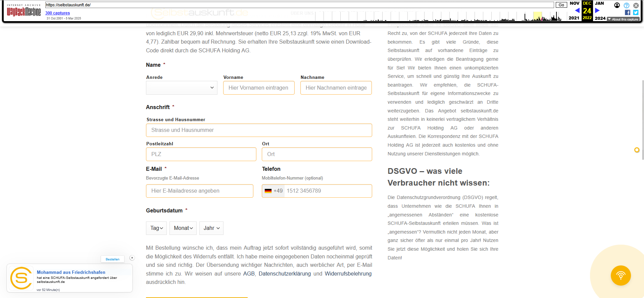Click the Wayback URL address field

click(x=299, y=5)
